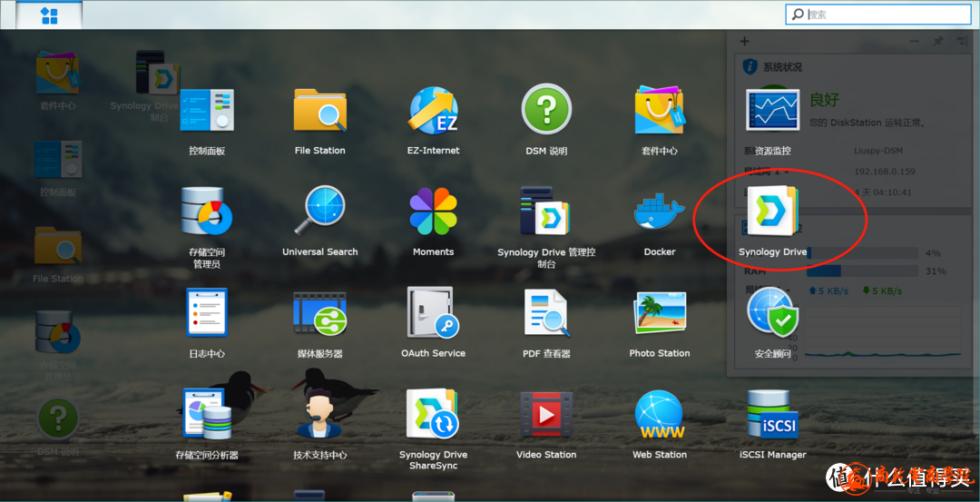Click the CPU usage bar showing 4%

[863, 252]
